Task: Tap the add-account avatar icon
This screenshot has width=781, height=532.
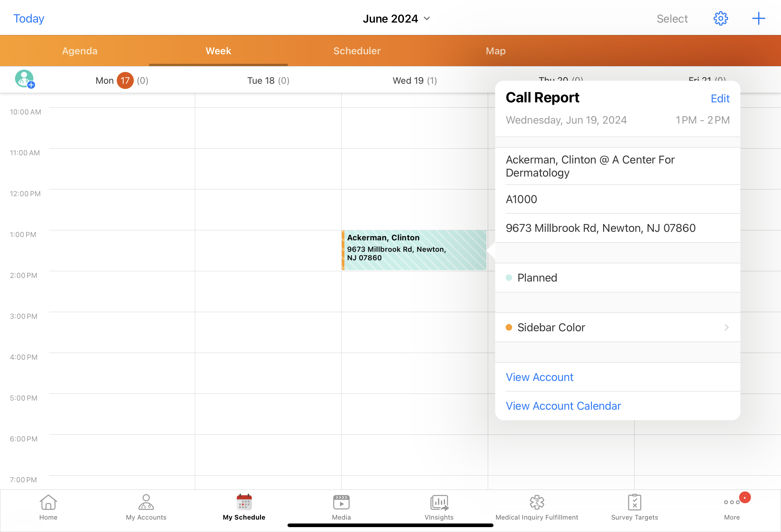Action: point(25,79)
